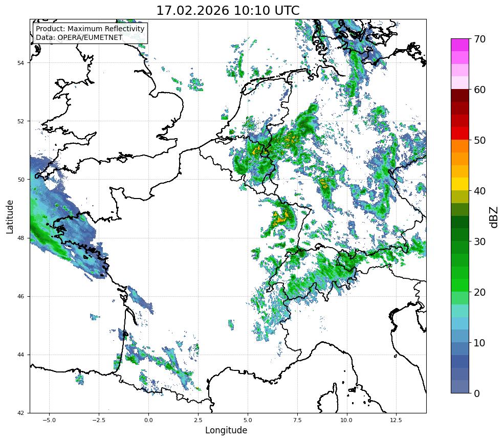Click the colorbar tick label 60
This screenshot has width=504, height=440.
coord(479,90)
